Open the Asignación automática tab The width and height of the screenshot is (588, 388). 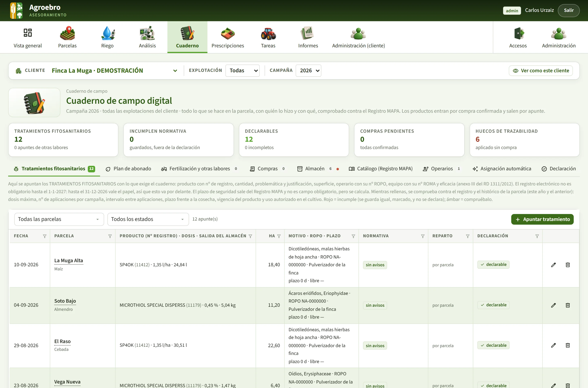click(502, 169)
